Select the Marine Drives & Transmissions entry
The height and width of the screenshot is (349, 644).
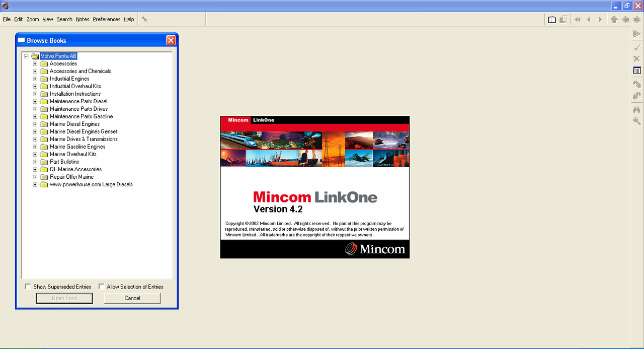(84, 139)
